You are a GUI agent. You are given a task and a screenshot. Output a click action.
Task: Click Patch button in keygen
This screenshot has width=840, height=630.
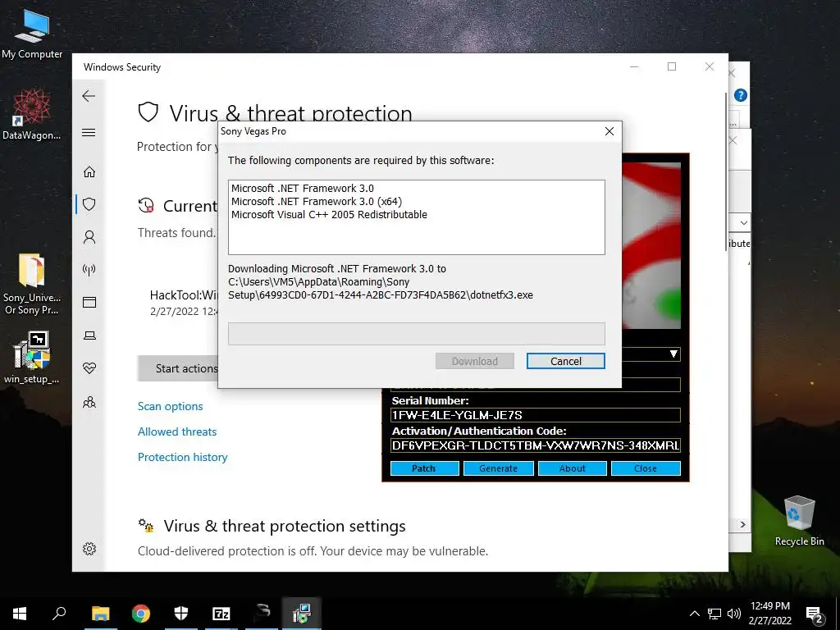tap(424, 468)
